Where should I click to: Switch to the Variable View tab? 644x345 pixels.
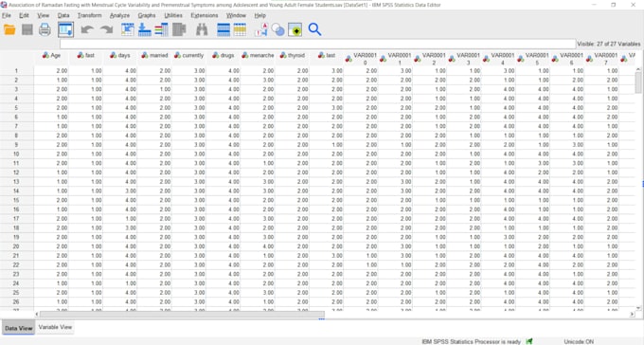[55, 327]
